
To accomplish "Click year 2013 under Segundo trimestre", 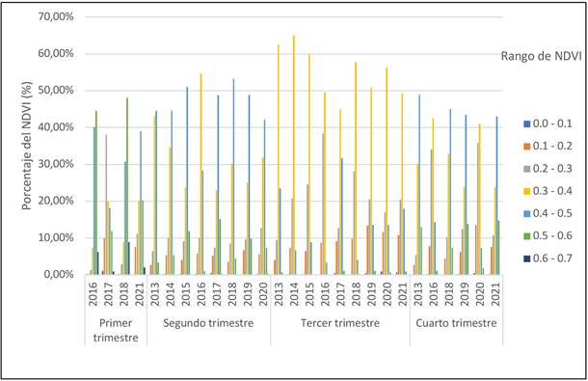I will click(155, 294).
